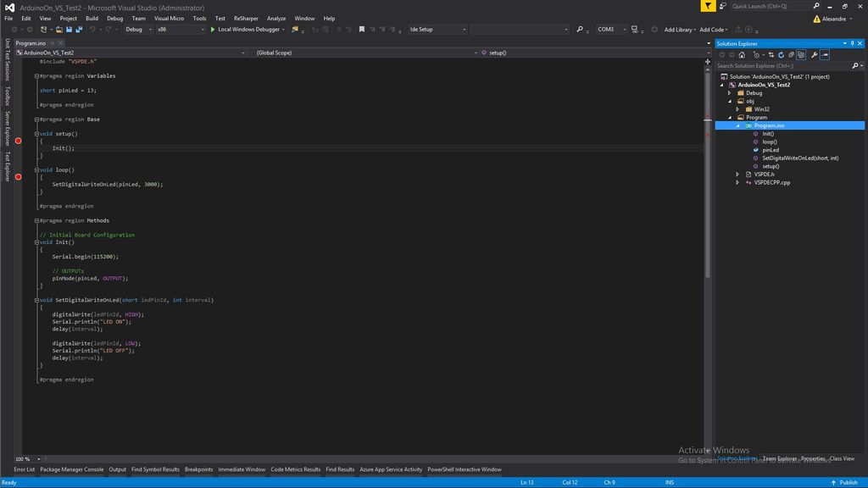Click Solution Explorer Sync with Active Document
Screen dimensions: 868x488
click(771, 55)
